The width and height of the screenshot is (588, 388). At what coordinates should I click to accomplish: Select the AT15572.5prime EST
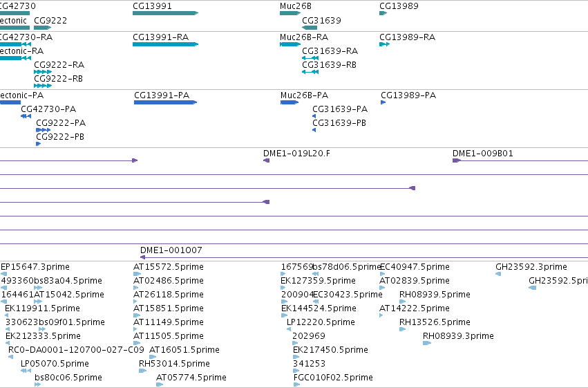point(169,267)
